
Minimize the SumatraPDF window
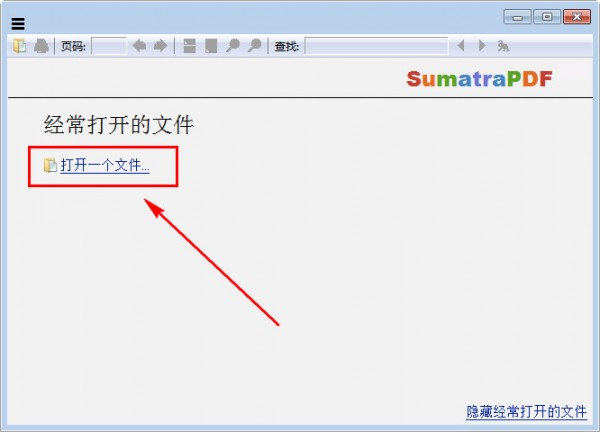pos(517,17)
